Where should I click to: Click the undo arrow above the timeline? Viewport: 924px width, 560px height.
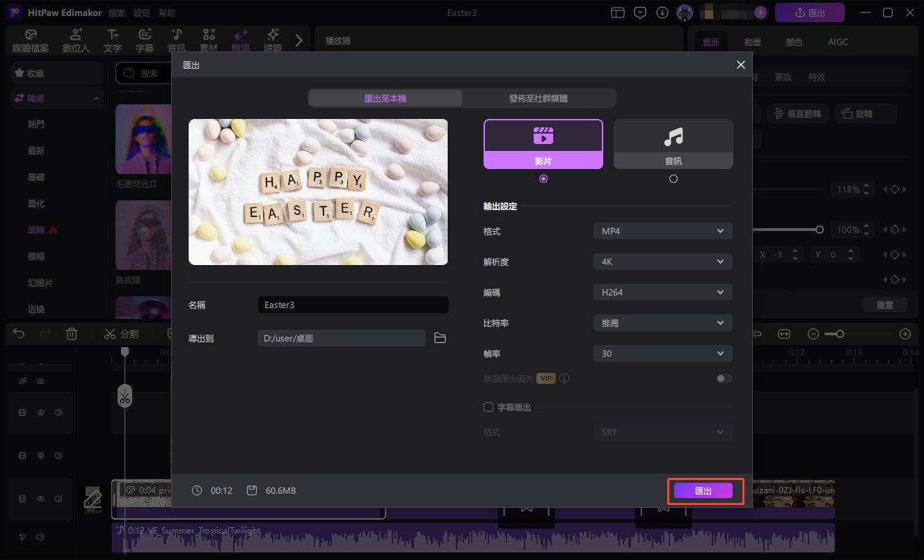coord(18,333)
